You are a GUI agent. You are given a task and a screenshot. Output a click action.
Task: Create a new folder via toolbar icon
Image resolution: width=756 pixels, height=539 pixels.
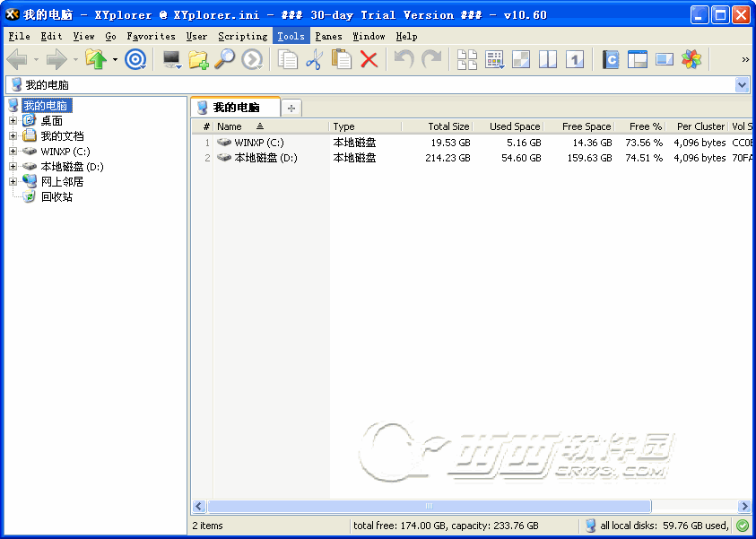[x=198, y=60]
